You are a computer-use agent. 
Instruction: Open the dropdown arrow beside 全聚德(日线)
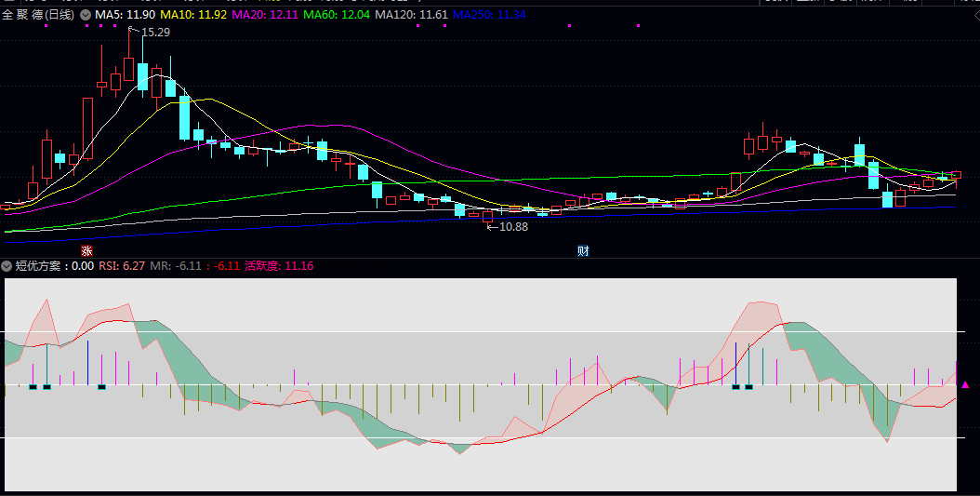[x=86, y=14]
